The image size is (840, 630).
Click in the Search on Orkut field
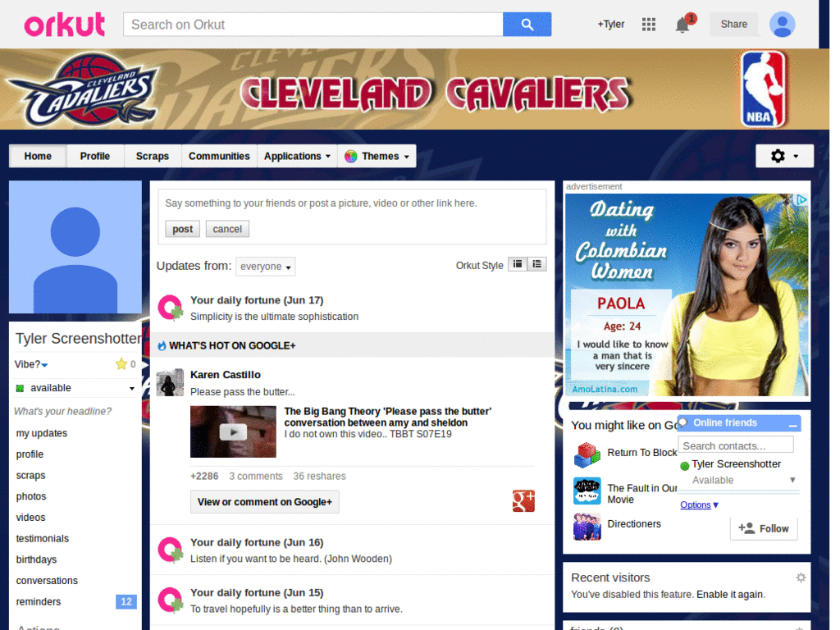pos(313,25)
